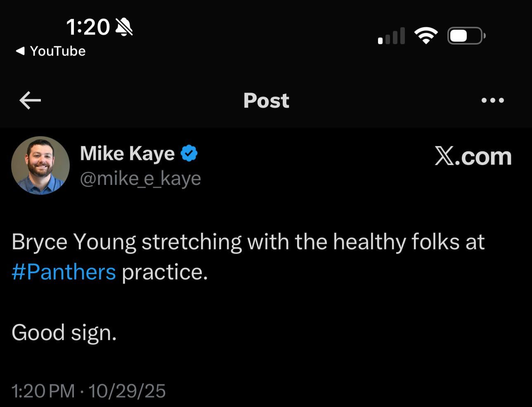Tap the Wi-Fi status icon
The width and height of the screenshot is (532, 407).
click(x=426, y=35)
